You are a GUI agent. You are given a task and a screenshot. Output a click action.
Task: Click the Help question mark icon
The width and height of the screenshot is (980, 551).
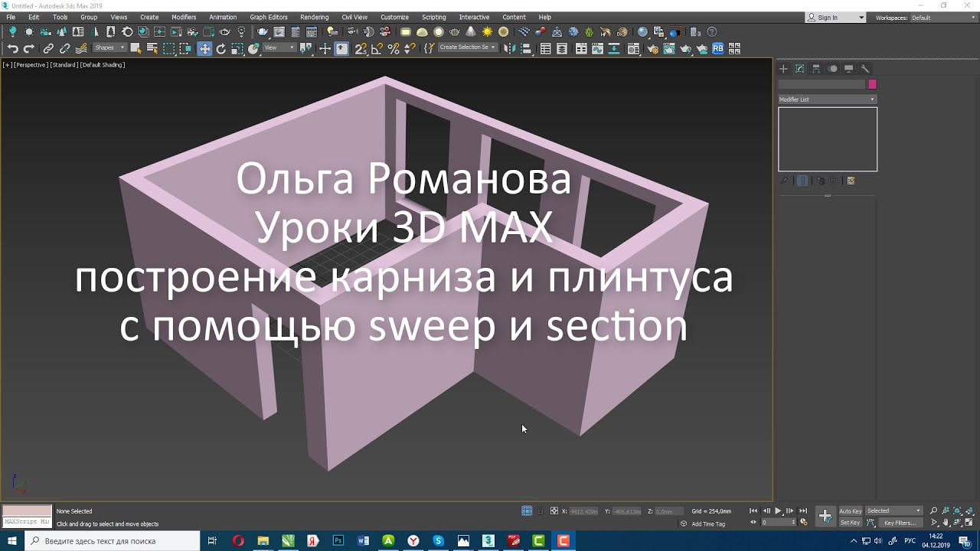click(x=711, y=32)
